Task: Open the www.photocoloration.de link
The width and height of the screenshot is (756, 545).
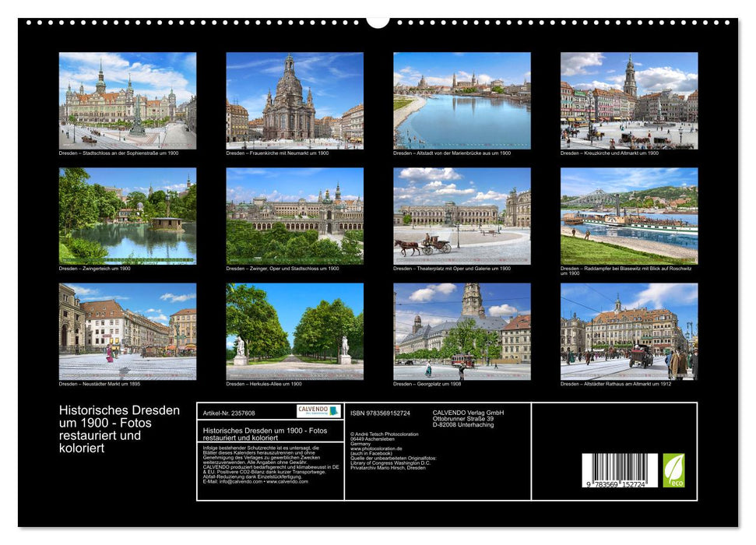Action: pos(376,448)
